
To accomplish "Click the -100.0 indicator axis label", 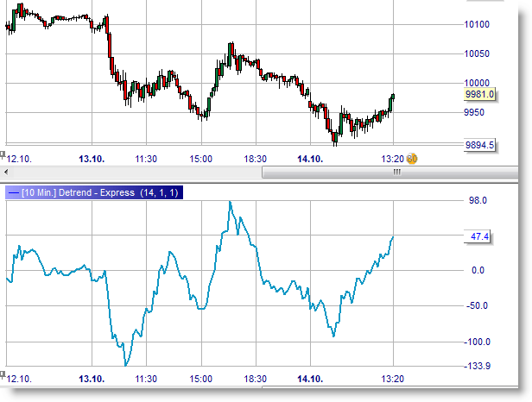I will click(x=477, y=342).
